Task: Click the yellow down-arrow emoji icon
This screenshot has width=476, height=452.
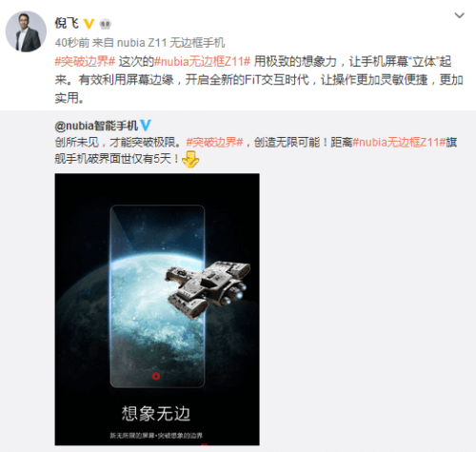Action: click(x=190, y=159)
